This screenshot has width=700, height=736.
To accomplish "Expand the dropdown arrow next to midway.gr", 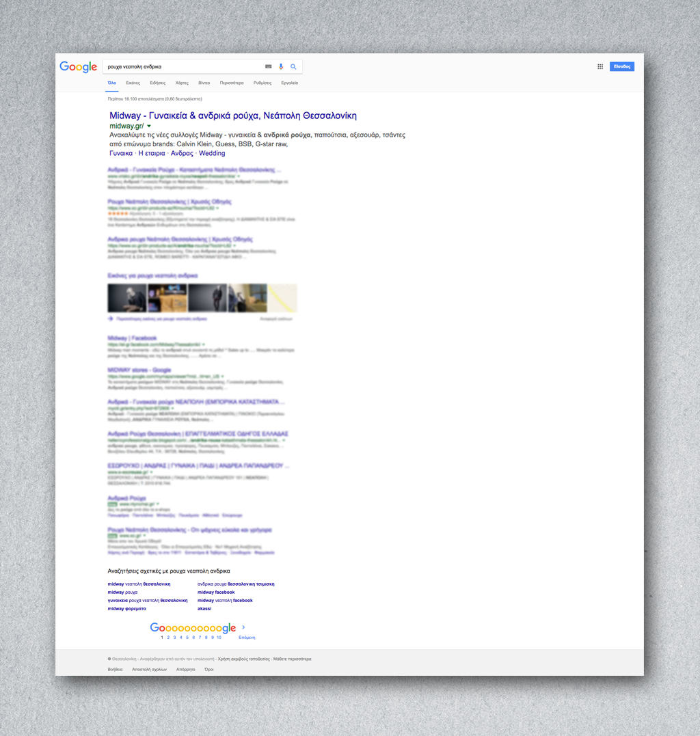I will coord(149,126).
